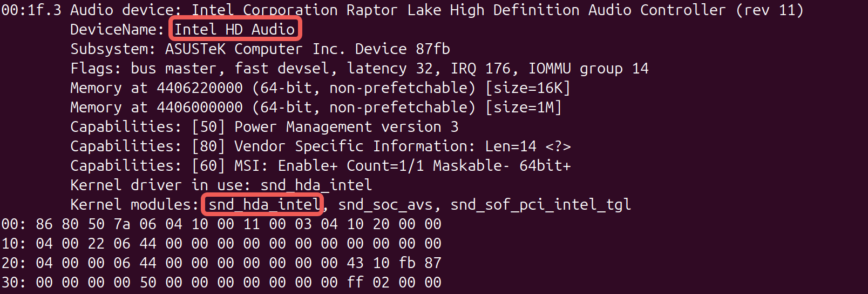
Task: Click "Power Management version 3" capability
Action: tap(346, 126)
